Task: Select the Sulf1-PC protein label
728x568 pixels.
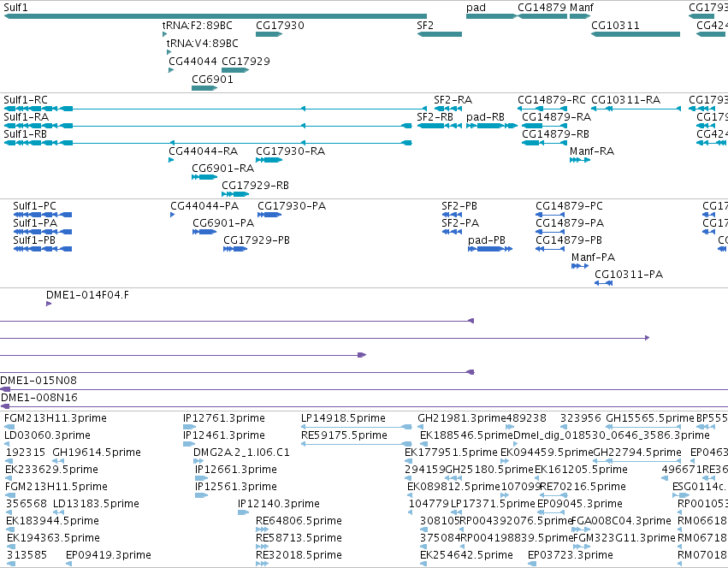Action: coord(34,206)
